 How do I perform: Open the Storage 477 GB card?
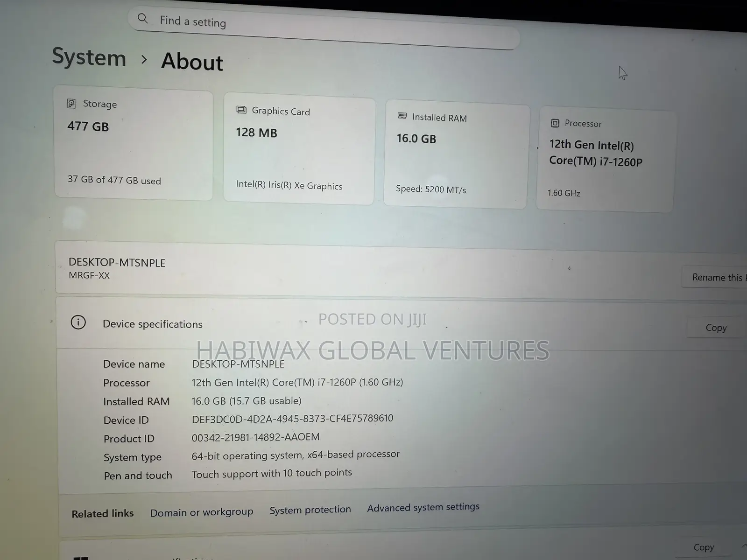pyautogui.click(x=134, y=143)
